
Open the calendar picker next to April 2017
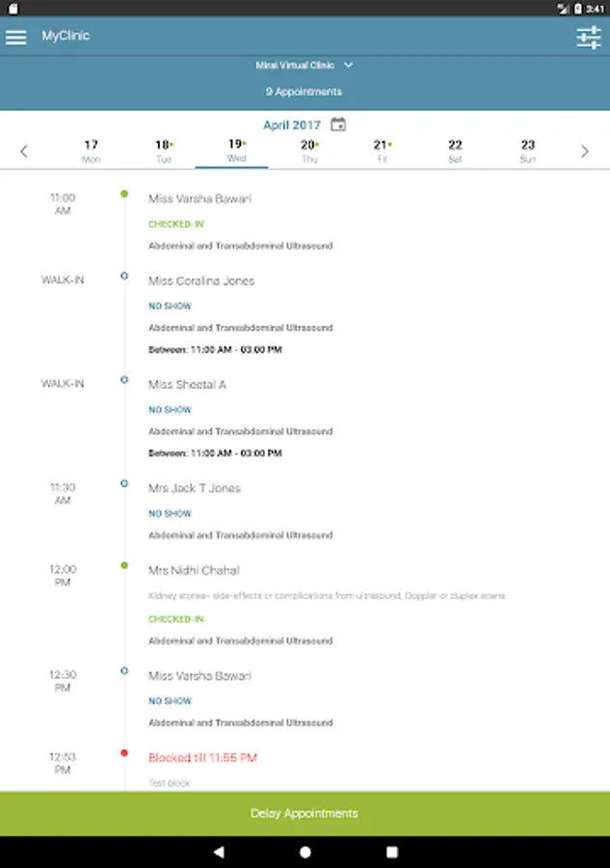pos(338,124)
